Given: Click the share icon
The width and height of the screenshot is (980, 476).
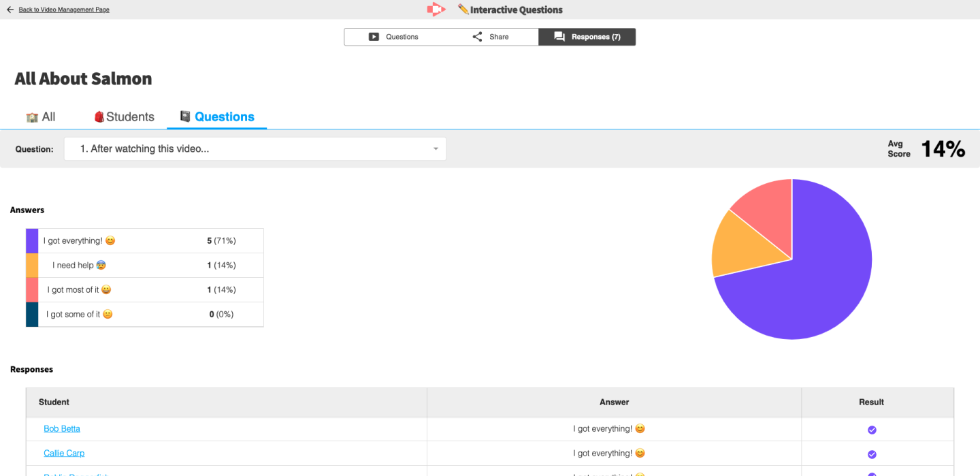Looking at the screenshot, I should click(477, 37).
